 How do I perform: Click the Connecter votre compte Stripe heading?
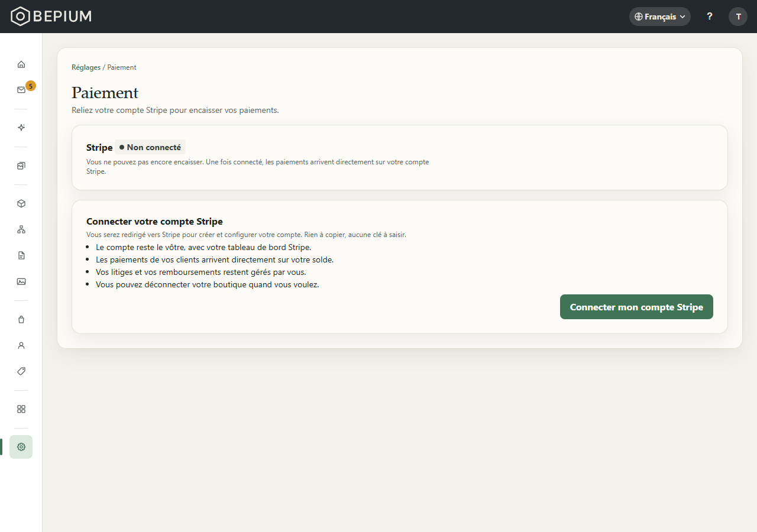click(x=154, y=222)
